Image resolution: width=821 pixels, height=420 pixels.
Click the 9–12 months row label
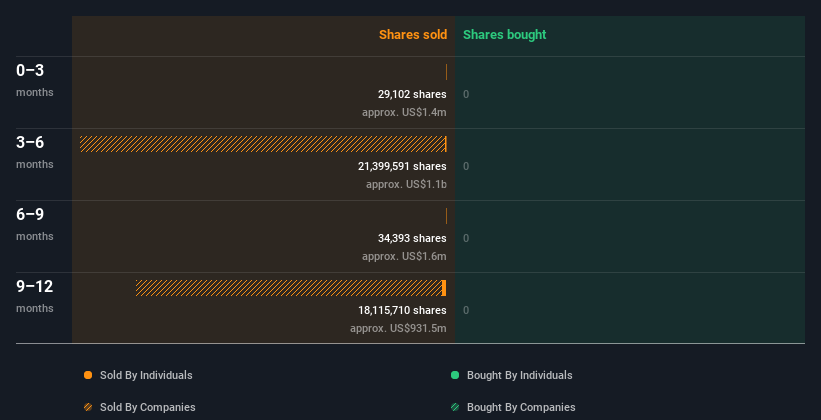point(35,296)
